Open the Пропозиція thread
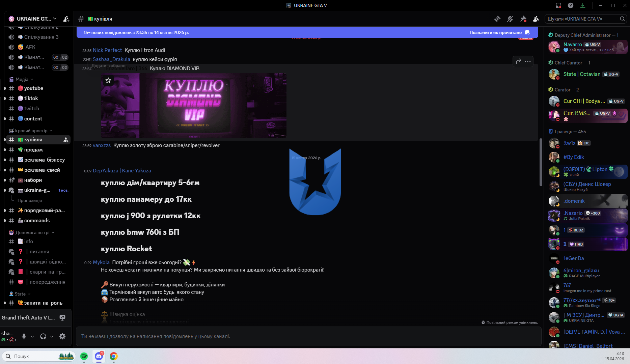This screenshot has width=630, height=364. (30, 200)
